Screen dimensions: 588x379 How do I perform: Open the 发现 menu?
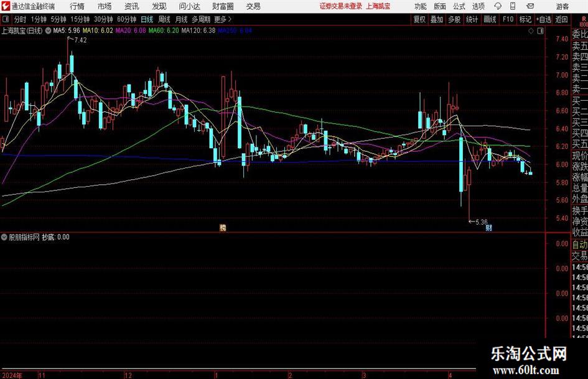click(159, 6)
